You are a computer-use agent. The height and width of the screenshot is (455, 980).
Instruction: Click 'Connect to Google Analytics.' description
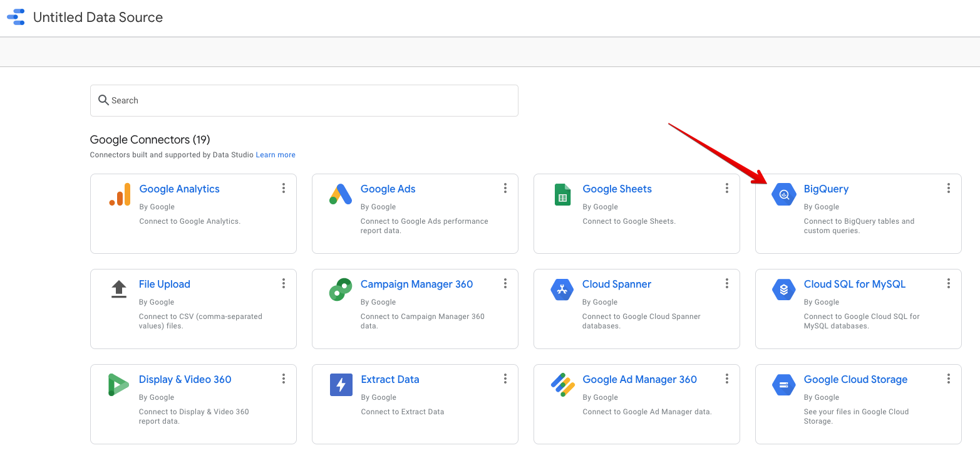[190, 221]
